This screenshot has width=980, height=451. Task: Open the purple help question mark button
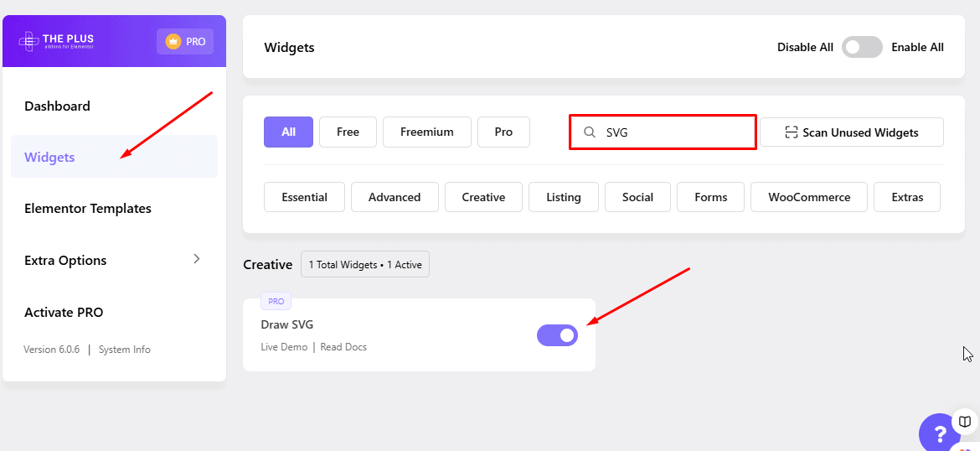coord(938,435)
